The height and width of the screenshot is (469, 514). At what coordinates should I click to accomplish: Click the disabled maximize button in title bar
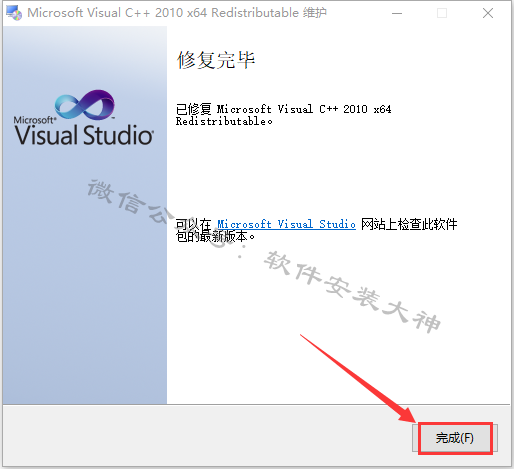click(442, 13)
